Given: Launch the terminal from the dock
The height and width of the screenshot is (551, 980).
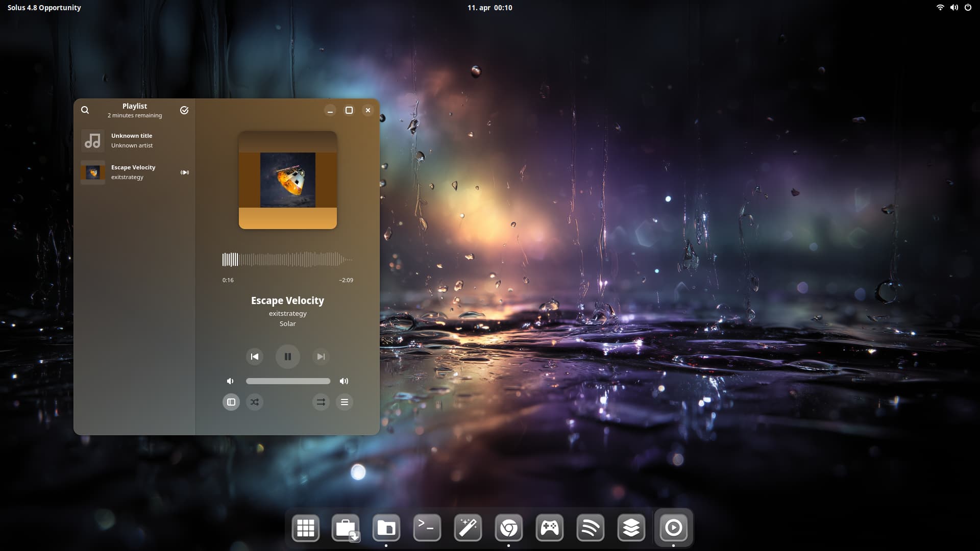Looking at the screenshot, I should tap(427, 528).
